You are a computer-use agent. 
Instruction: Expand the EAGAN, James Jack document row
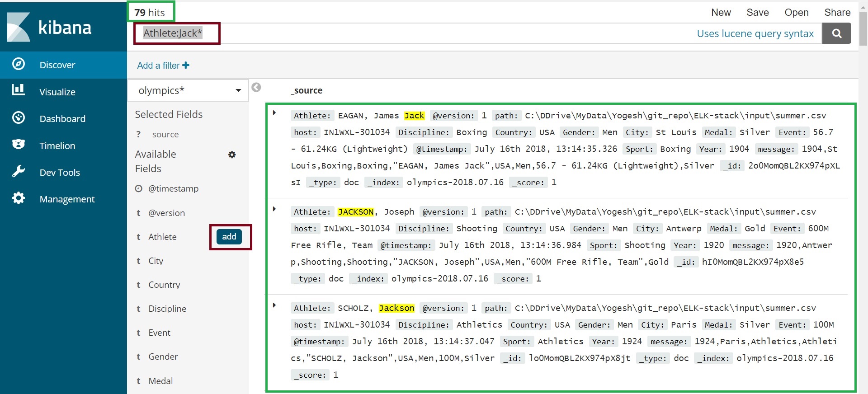[274, 113]
